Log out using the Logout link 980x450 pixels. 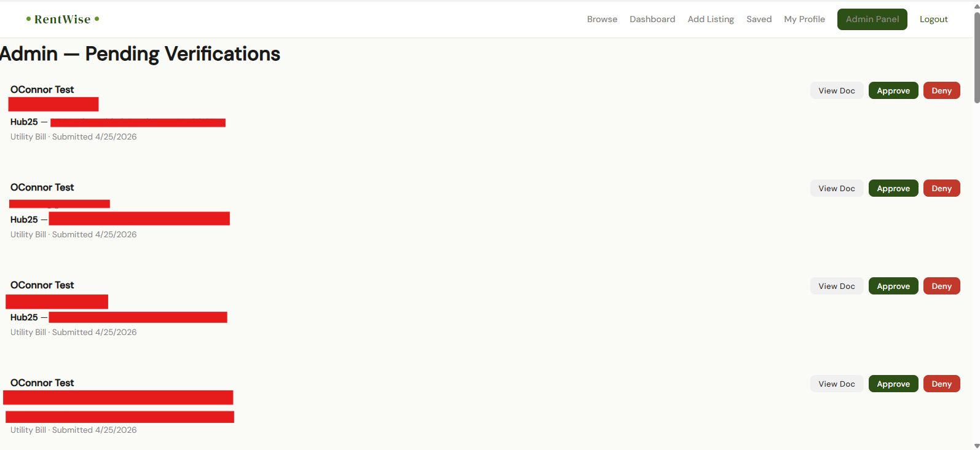tap(933, 19)
